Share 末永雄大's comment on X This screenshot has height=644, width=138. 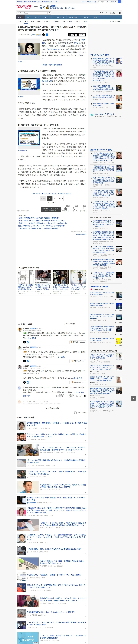tap(24, 382)
